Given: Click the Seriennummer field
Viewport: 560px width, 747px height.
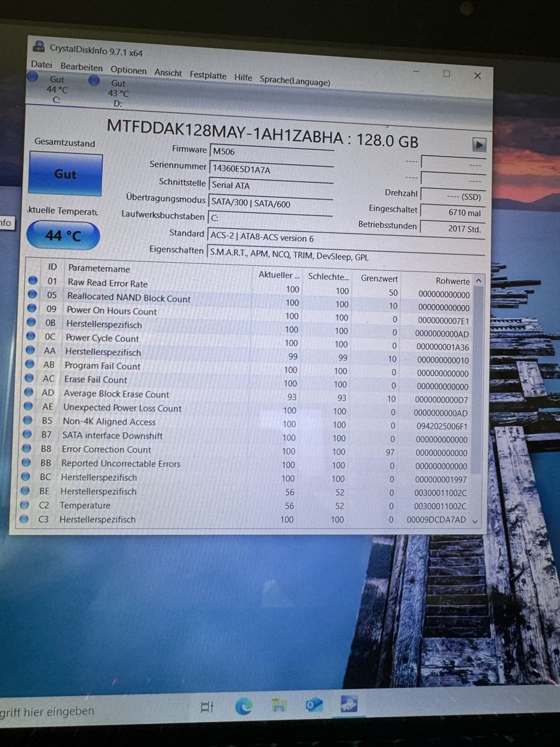Looking at the screenshot, I should point(271,169).
